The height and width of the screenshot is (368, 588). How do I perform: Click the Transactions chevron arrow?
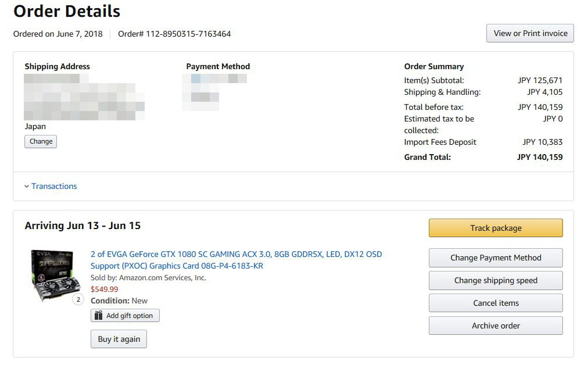(x=27, y=187)
